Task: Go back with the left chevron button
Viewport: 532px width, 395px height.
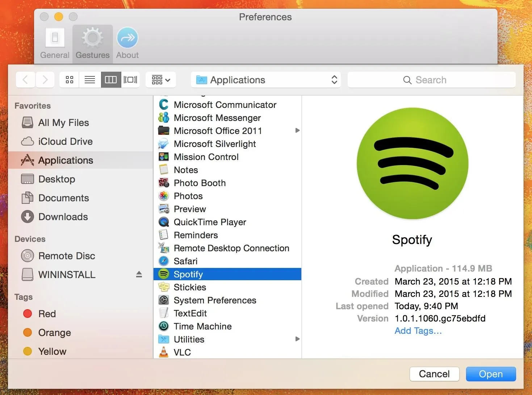Action: [x=25, y=80]
